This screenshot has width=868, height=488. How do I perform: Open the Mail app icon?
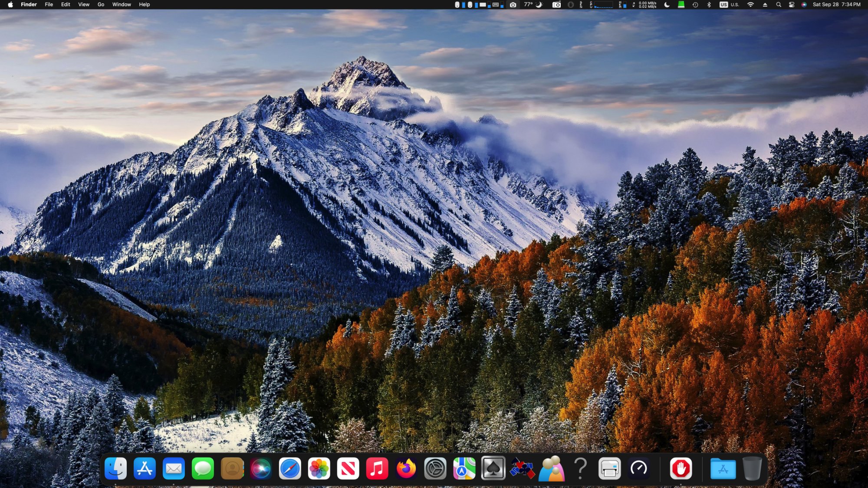[174, 468]
